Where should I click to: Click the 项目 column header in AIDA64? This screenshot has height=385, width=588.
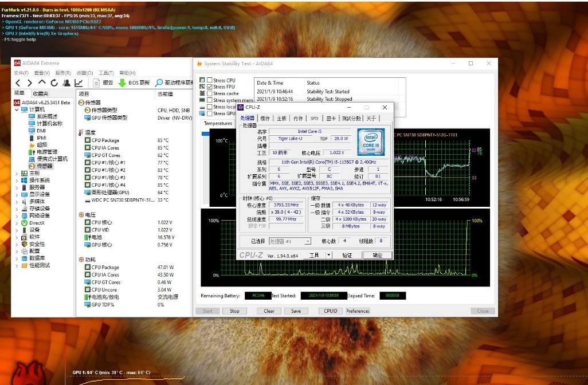(x=84, y=94)
